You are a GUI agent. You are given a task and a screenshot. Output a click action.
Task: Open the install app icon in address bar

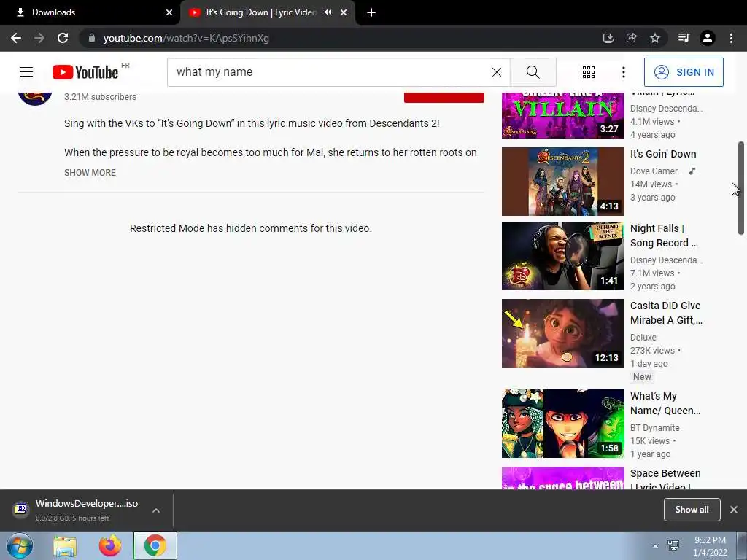[608, 38]
